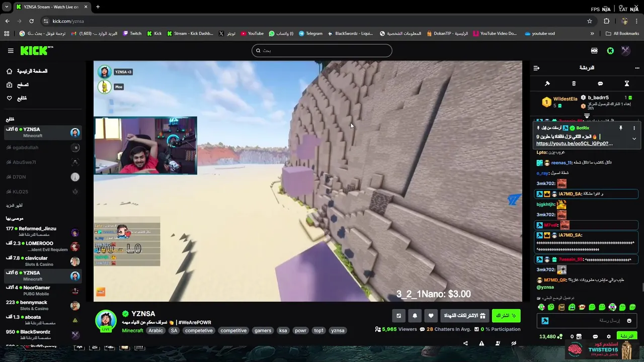Viewport: 644px width, 362px height.
Task: Click the trash icon in chat toolbar
Action: pos(574,83)
